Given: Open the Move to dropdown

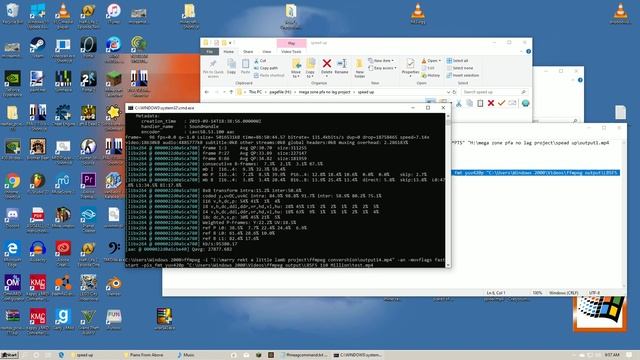Looking at the screenshot, I should click(x=296, y=68).
